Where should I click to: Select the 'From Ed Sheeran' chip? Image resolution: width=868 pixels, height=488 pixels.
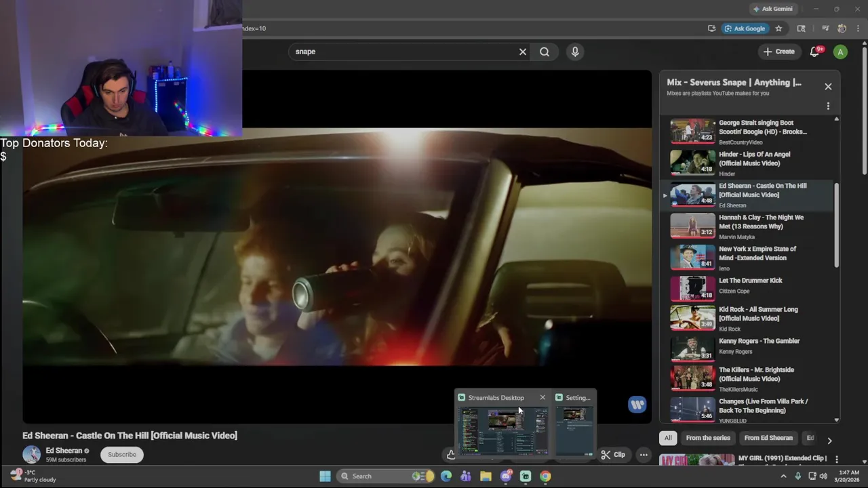768,438
